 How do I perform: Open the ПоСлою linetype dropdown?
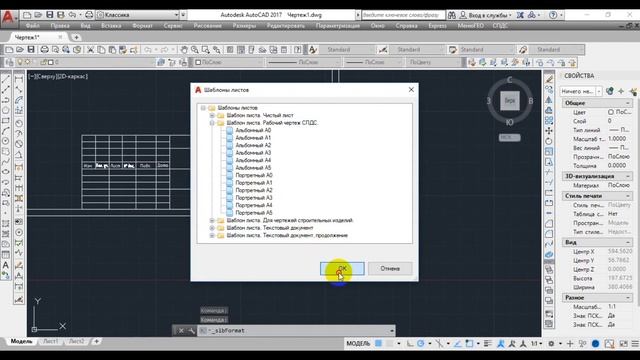point(303,62)
